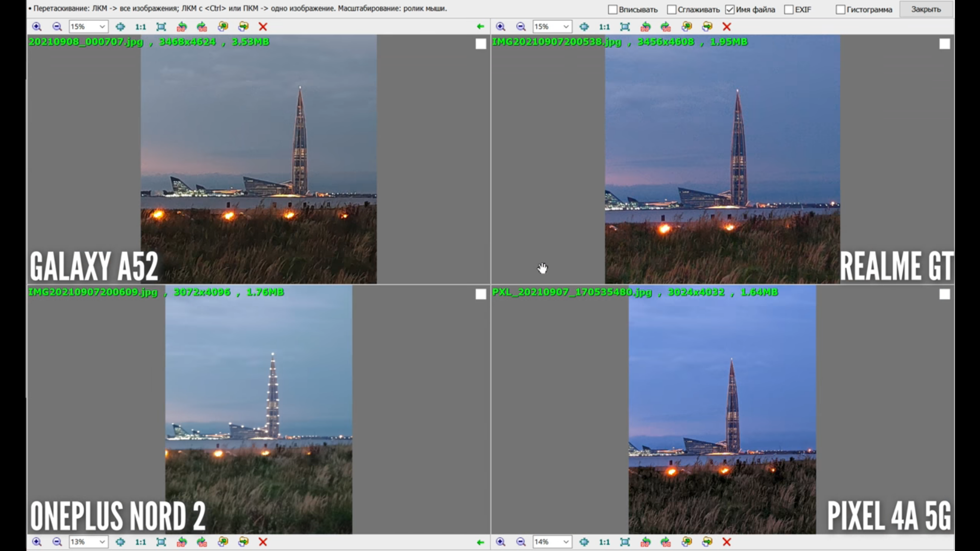Click red X delete icon in bottom-left toolbar

click(263, 542)
